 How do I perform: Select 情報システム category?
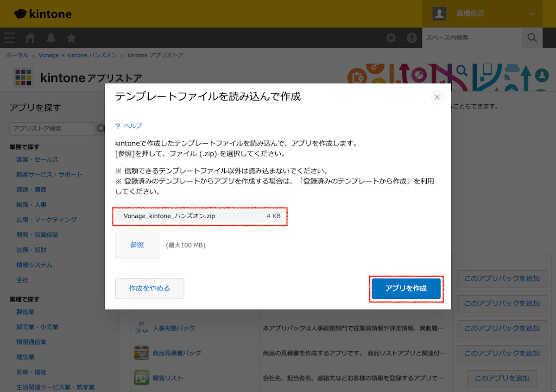pyautogui.click(x=34, y=265)
